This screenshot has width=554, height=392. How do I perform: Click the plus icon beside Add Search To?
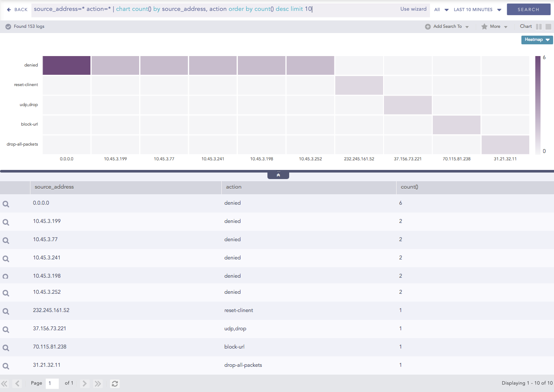(427, 27)
